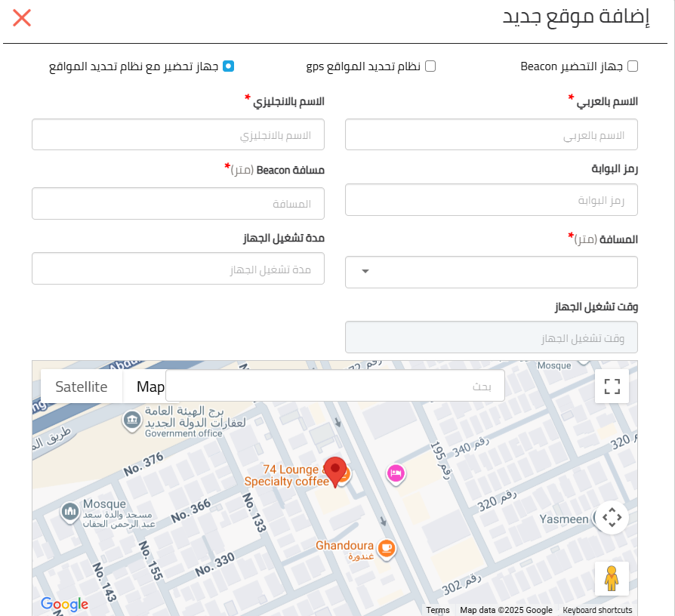Select the Government office map marker

pyautogui.click(x=131, y=420)
